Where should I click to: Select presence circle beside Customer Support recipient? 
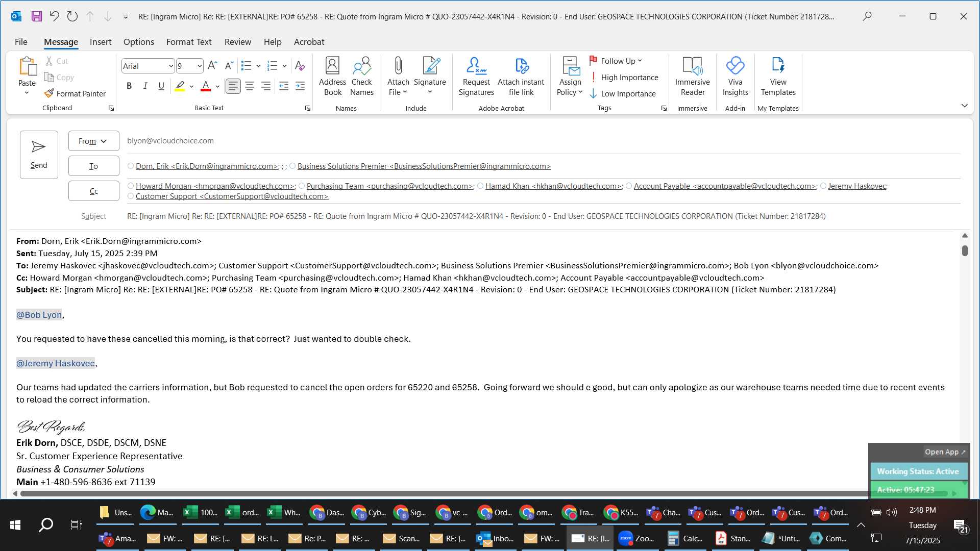click(131, 196)
